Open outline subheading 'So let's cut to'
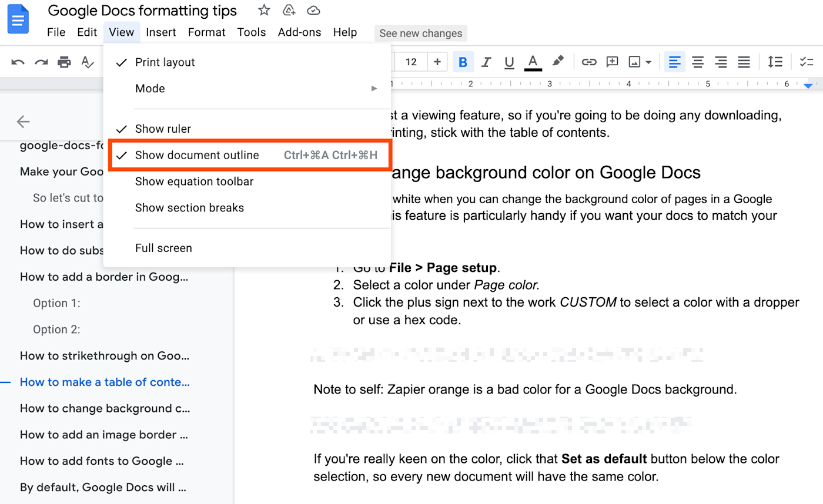The width and height of the screenshot is (823, 504). (68, 198)
